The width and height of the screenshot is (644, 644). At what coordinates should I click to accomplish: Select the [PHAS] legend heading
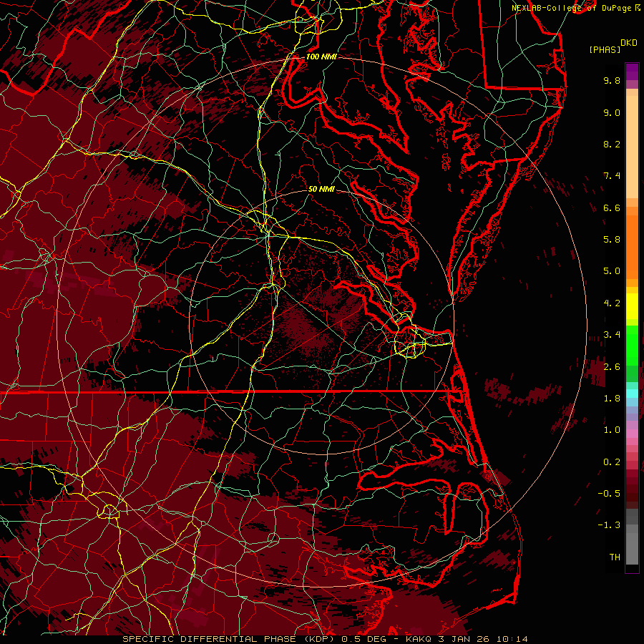(x=605, y=49)
